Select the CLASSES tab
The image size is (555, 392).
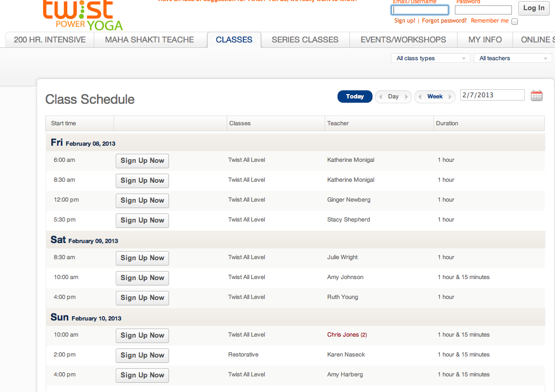click(234, 40)
